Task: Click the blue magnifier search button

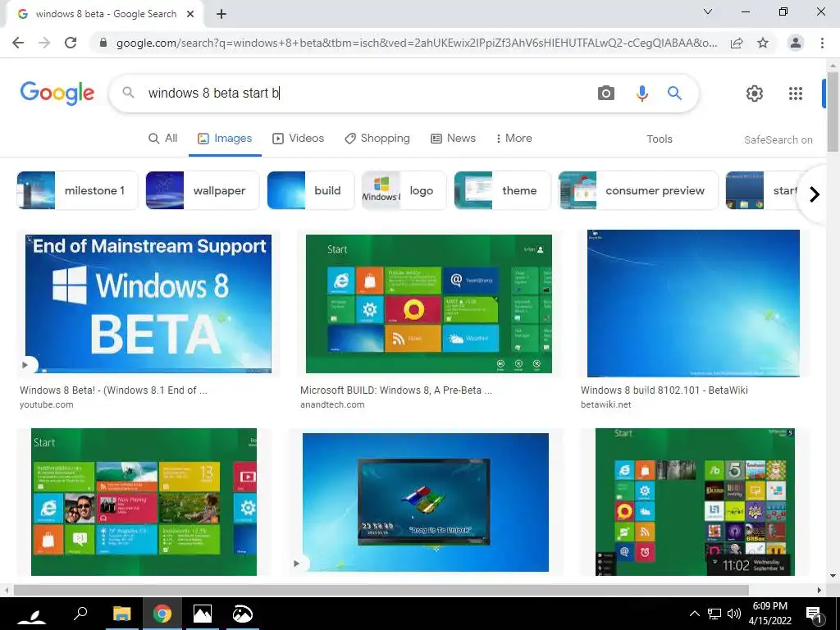Action: tap(674, 94)
